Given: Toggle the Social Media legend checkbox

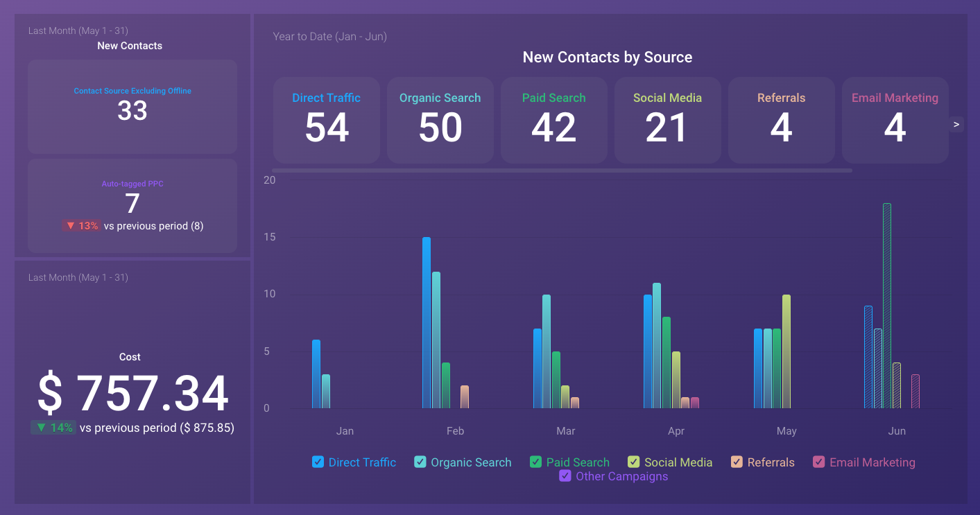Looking at the screenshot, I should [634, 462].
